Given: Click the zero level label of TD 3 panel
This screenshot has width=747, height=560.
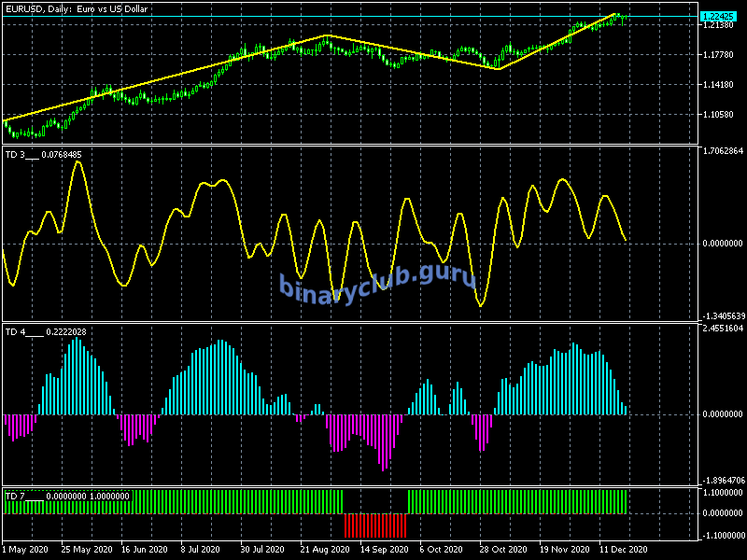Looking at the screenshot, I should [723, 244].
